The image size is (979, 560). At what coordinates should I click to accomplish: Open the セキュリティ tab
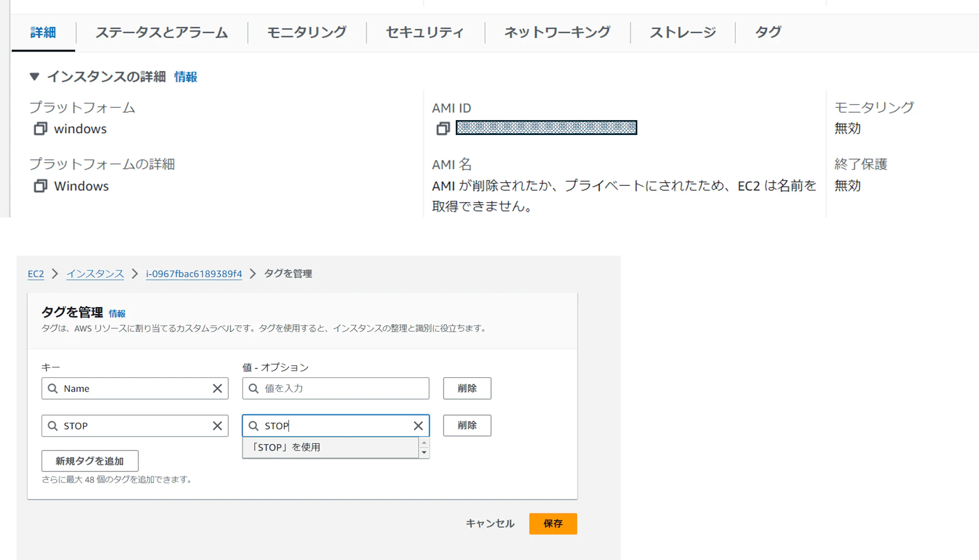coord(425,33)
